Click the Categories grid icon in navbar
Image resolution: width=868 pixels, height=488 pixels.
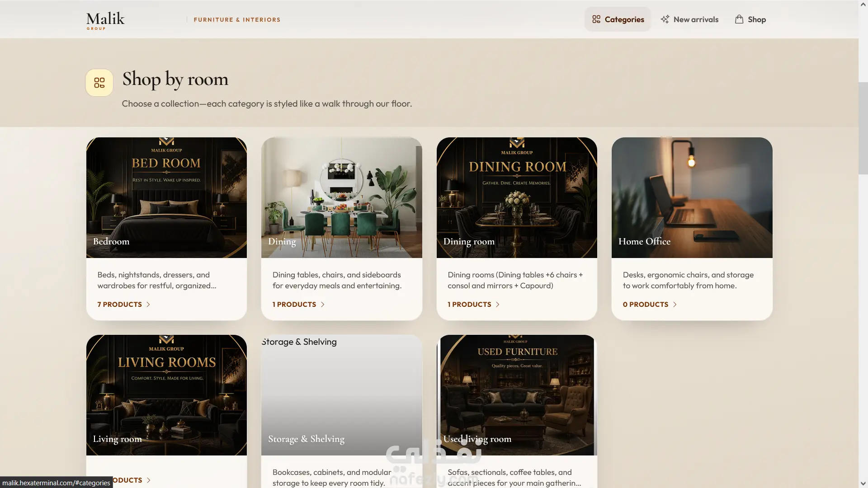(x=596, y=19)
